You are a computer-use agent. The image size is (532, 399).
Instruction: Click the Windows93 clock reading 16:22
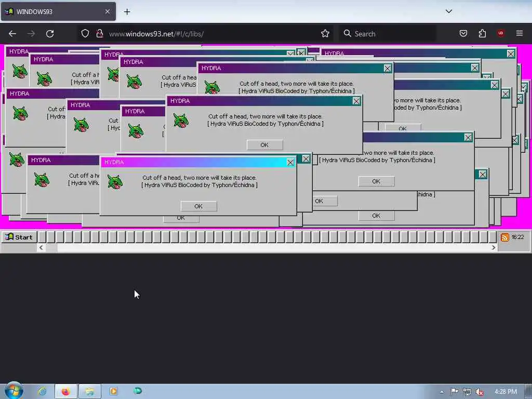[x=517, y=237]
